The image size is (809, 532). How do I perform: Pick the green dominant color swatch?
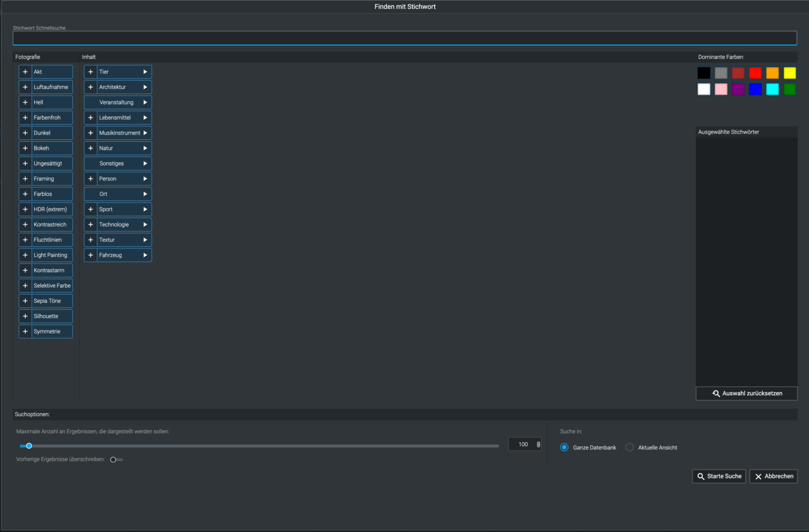790,89
